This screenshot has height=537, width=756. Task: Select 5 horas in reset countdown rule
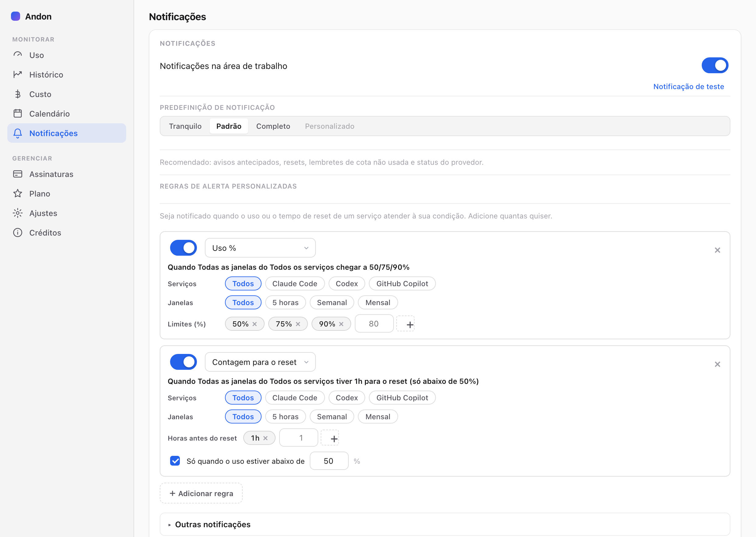[285, 416]
